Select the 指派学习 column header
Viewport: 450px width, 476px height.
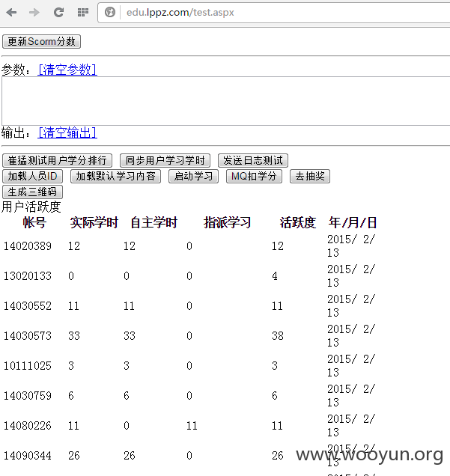tap(227, 222)
